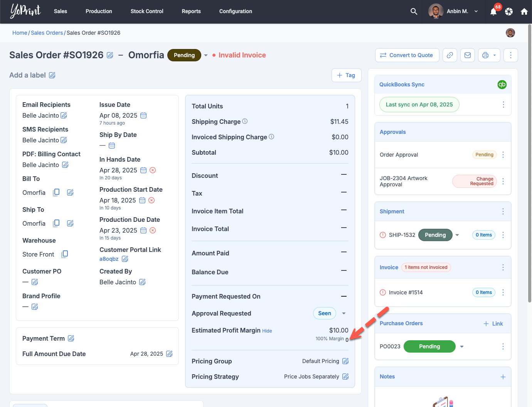Image resolution: width=532 pixels, height=407 pixels.
Task: Clear the In Hands Date red X
Action: (x=153, y=170)
